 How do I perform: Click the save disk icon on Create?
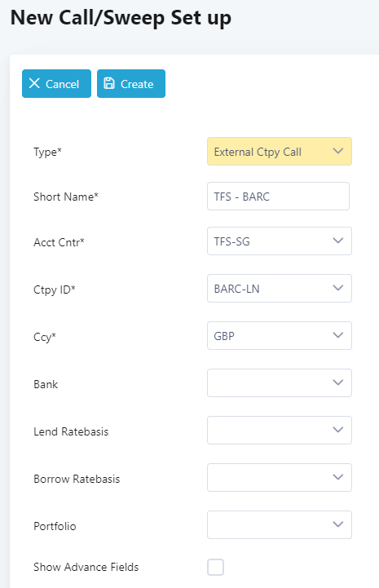click(x=108, y=83)
